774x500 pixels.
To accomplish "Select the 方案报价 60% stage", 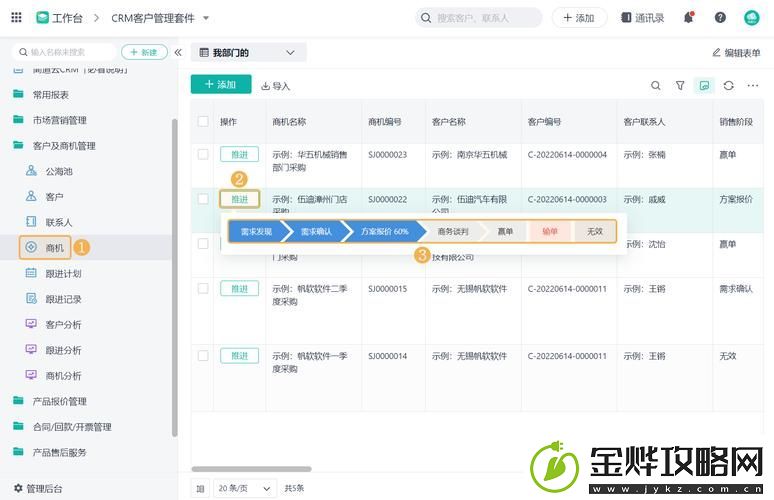I will 385,231.
